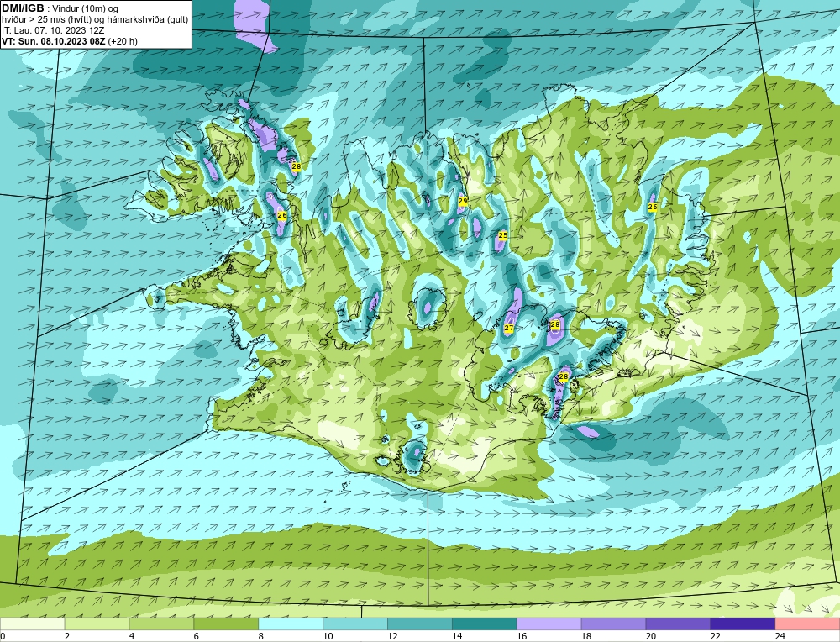The image size is (840, 642).
Task: Click the legend scale number 20
Action: pyautogui.click(x=651, y=636)
